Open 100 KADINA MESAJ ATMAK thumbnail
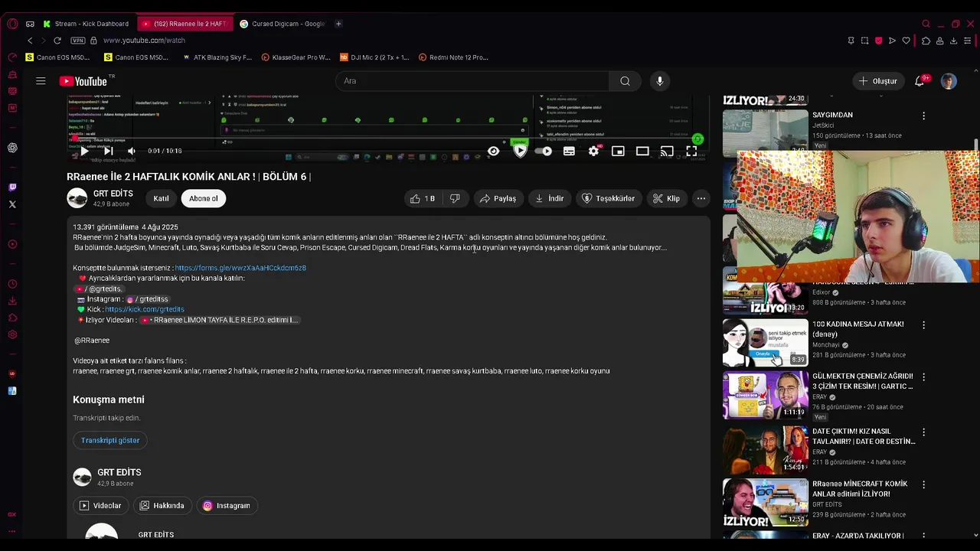The image size is (980, 551). coord(766,342)
